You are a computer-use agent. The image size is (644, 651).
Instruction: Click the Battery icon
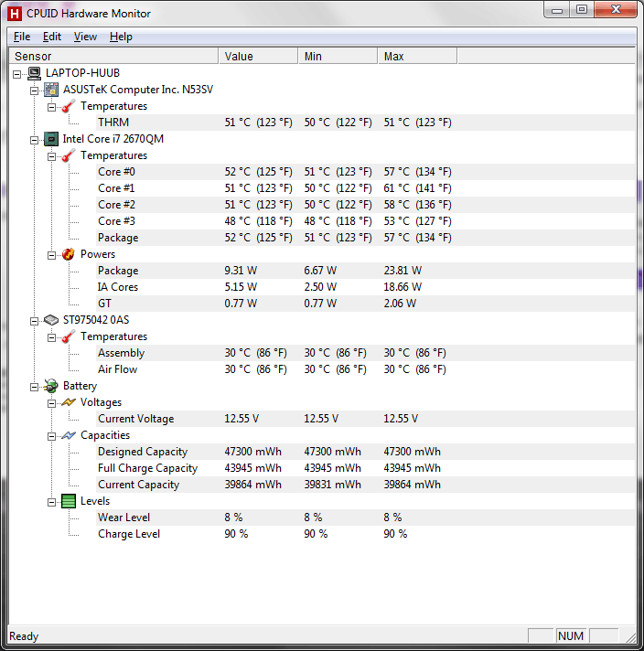tap(51, 386)
